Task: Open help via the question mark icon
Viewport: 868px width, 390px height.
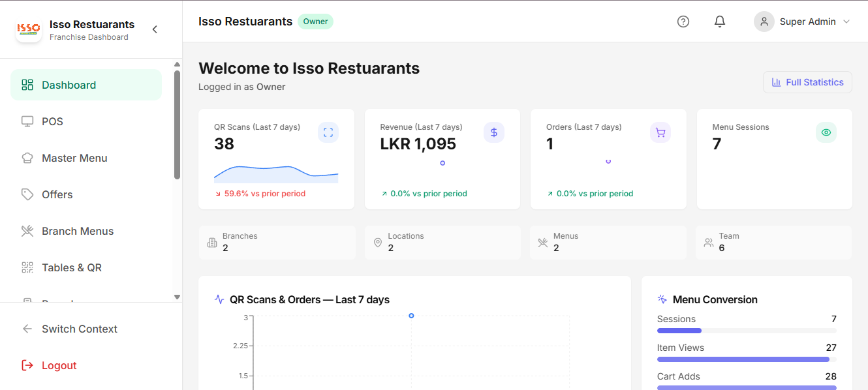Action: [x=683, y=22]
